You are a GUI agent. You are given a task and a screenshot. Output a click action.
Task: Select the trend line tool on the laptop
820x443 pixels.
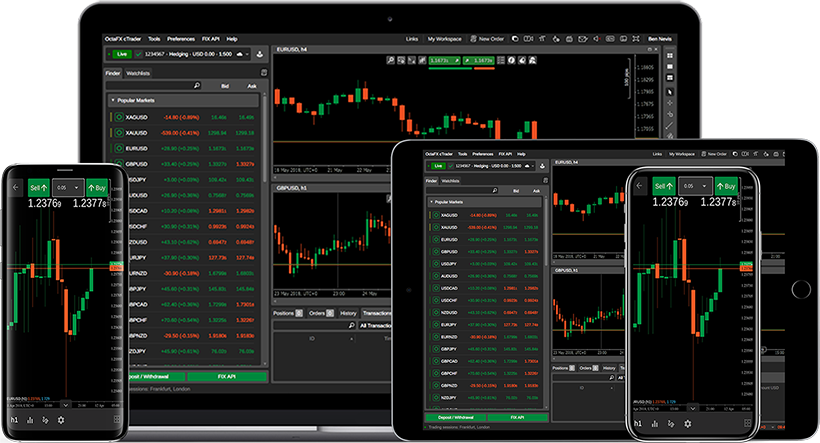tap(669, 126)
